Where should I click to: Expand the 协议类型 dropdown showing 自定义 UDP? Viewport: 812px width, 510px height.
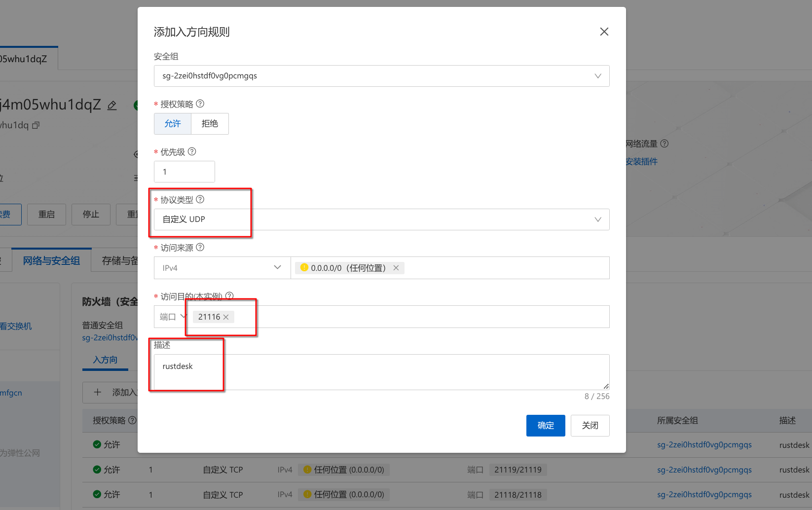(x=381, y=219)
